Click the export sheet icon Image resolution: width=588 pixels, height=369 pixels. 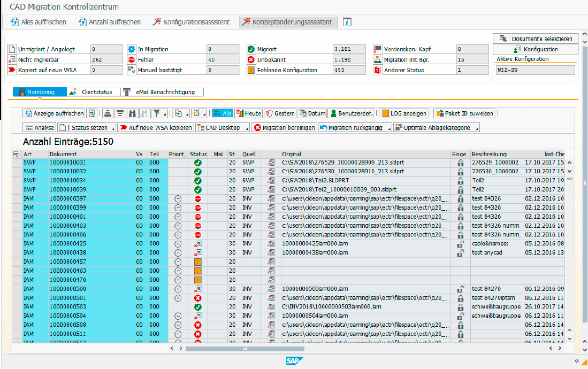coord(179,113)
